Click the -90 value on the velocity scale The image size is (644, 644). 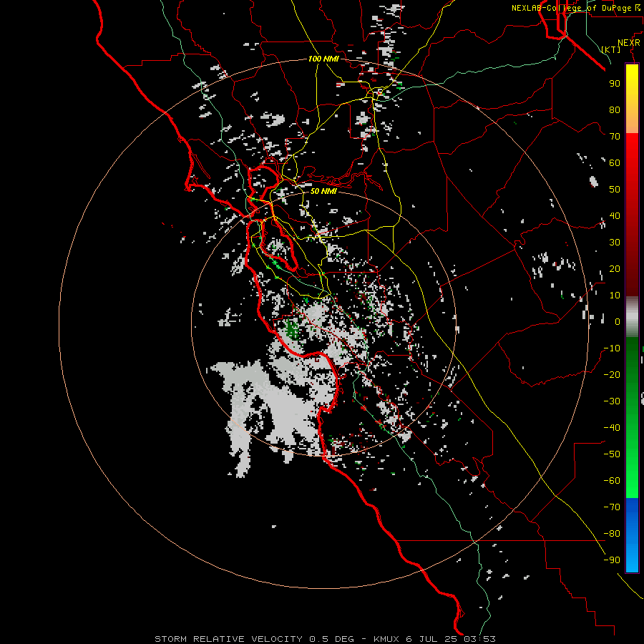click(x=612, y=560)
